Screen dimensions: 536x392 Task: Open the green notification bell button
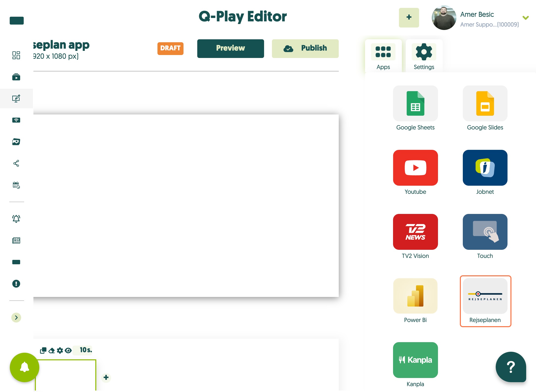point(25,367)
